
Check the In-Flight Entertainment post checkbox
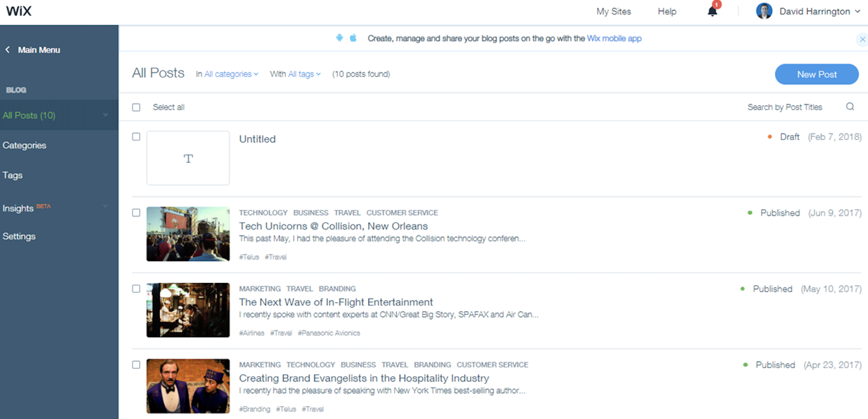tap(136, 289)
